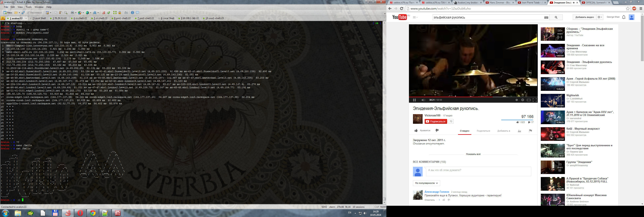644x217 pixels.
Task: Pause the YouTube video
Action: (414, 100)
